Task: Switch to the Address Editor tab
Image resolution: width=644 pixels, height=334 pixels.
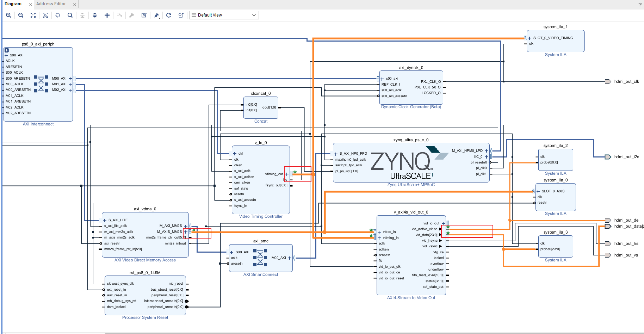Action: click(51, 4)
